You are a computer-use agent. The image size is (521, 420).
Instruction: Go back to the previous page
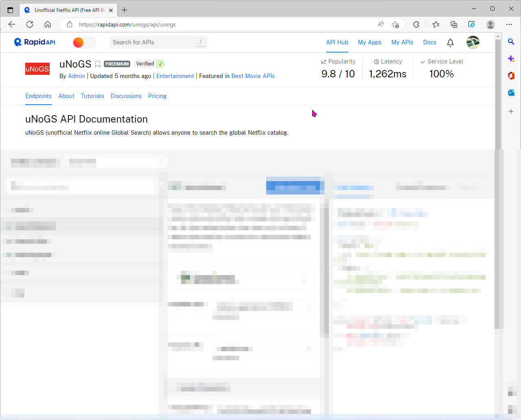(12, 24)
